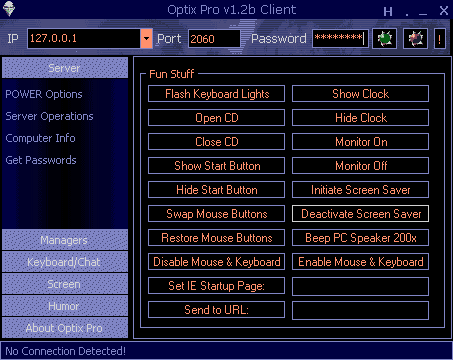Image resolution: width=453 pixels, height=360 pixels.
Task: Click Set IE Startup Page button
Action: (x=217, y=286)
